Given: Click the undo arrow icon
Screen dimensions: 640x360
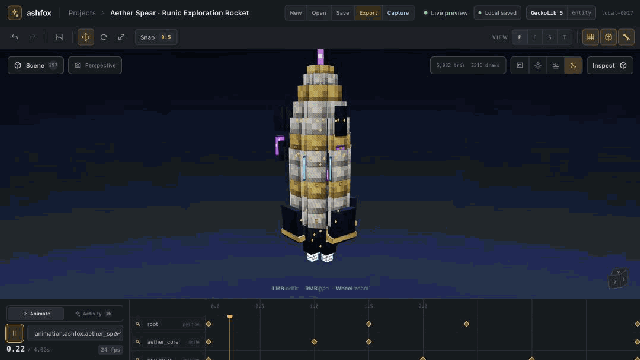Looking at the screenshot, I should (15, 37).
